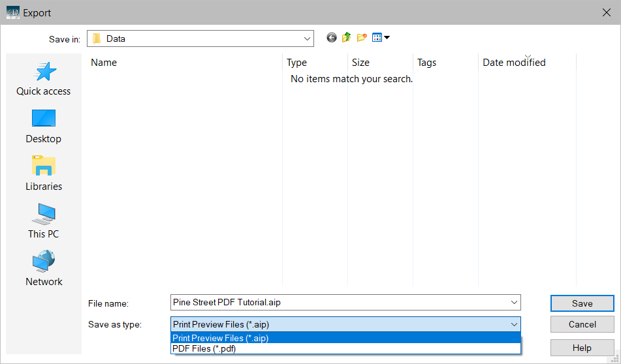The height and width of the screenshot is (364, 621).
Task: Sort files by the Name column header
Action: pyautogui.click(x=186, y=63)
